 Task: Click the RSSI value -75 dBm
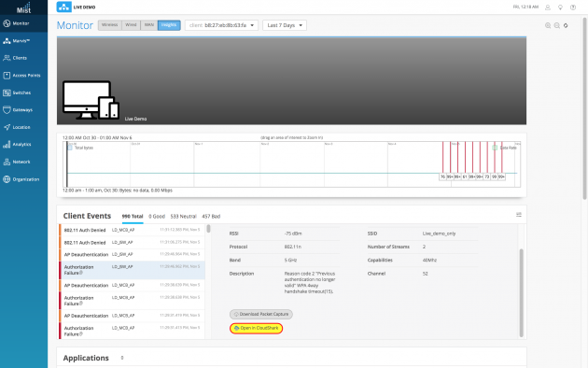coord(293,234)
